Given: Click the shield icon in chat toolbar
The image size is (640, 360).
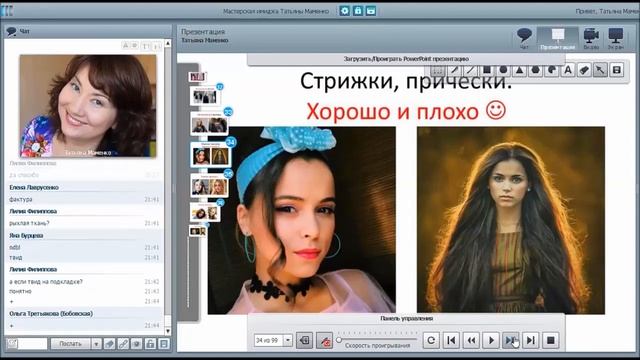Looking at the screenshot, I should pyautogui.click(x=137, y=344).
